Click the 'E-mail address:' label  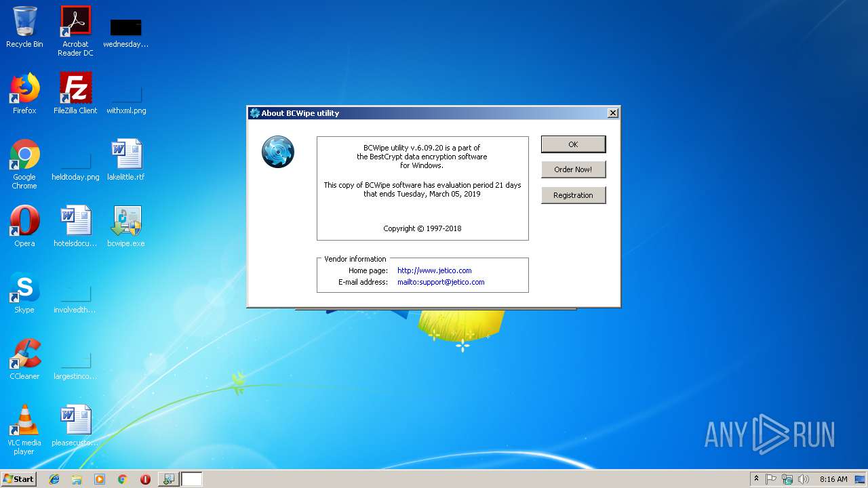pos(363,282)
